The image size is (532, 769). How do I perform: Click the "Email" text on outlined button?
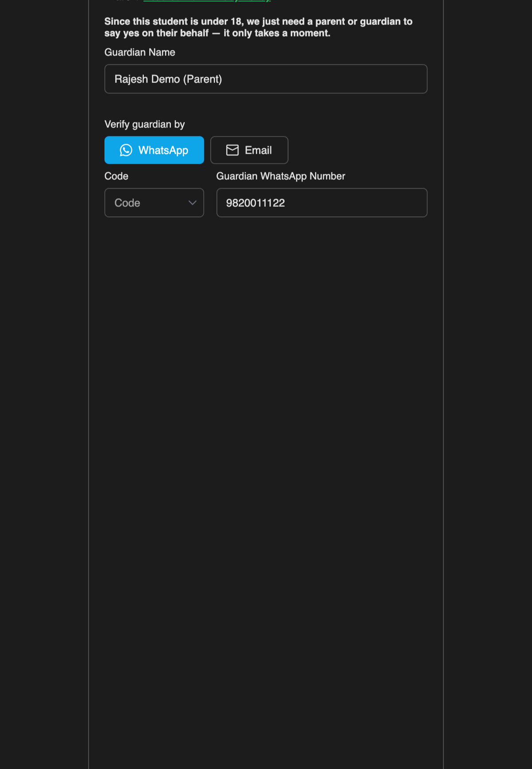click(x=258, y=150)
